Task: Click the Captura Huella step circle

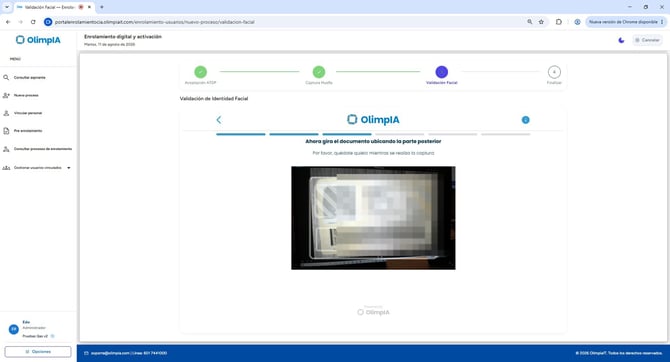Action: point(319,72)
